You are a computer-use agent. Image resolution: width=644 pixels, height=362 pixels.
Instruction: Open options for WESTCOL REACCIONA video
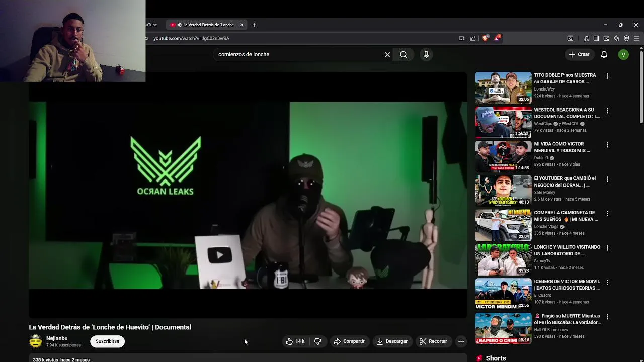pyautogui.click(x=607, y=111)
